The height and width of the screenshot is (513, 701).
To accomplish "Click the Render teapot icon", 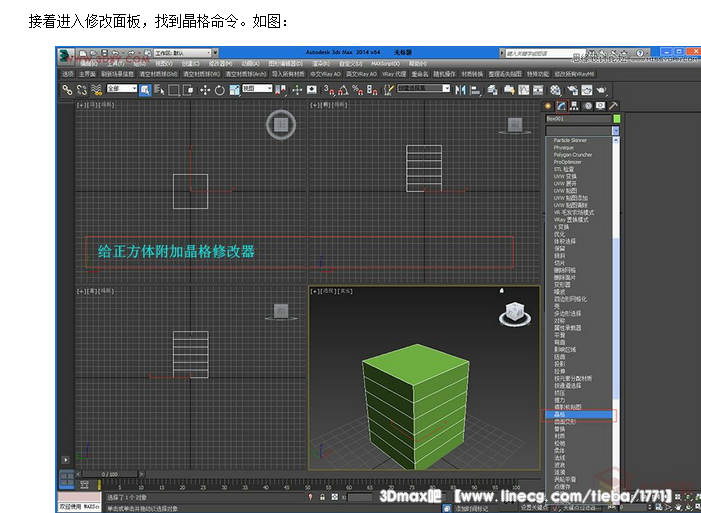I will pyautogui.click(x=602, y=90).
